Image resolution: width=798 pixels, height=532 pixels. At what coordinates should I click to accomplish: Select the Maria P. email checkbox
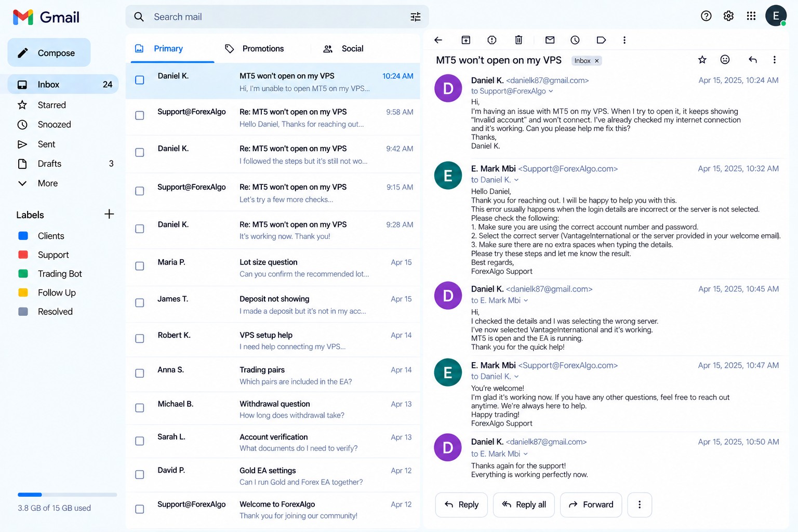click(140, 266)
